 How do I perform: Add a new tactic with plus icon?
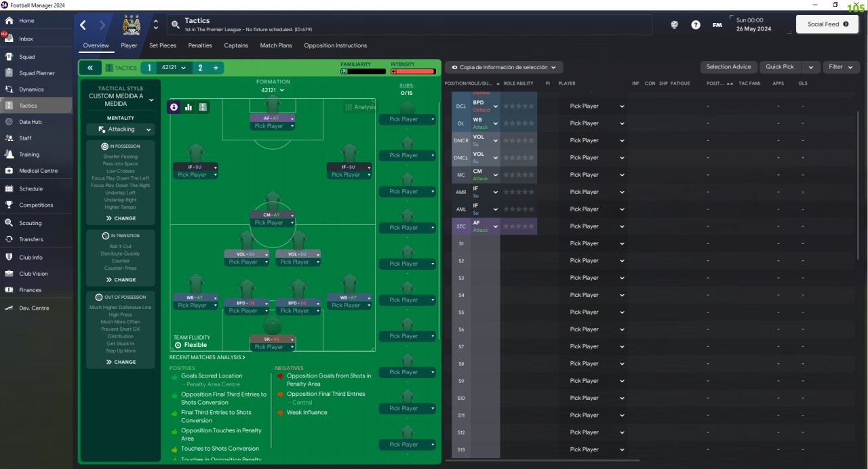[216, 68]
